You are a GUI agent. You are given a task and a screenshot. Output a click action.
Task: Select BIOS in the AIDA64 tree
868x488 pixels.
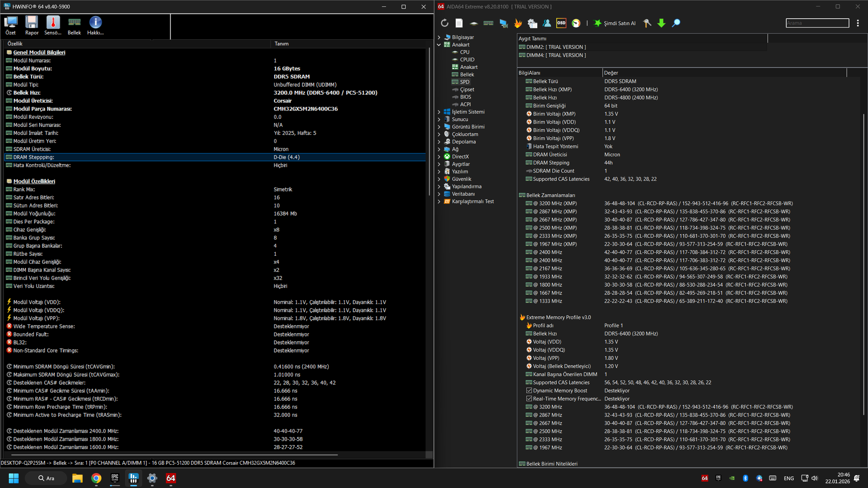pyautogui.click(x=466, y=97)
